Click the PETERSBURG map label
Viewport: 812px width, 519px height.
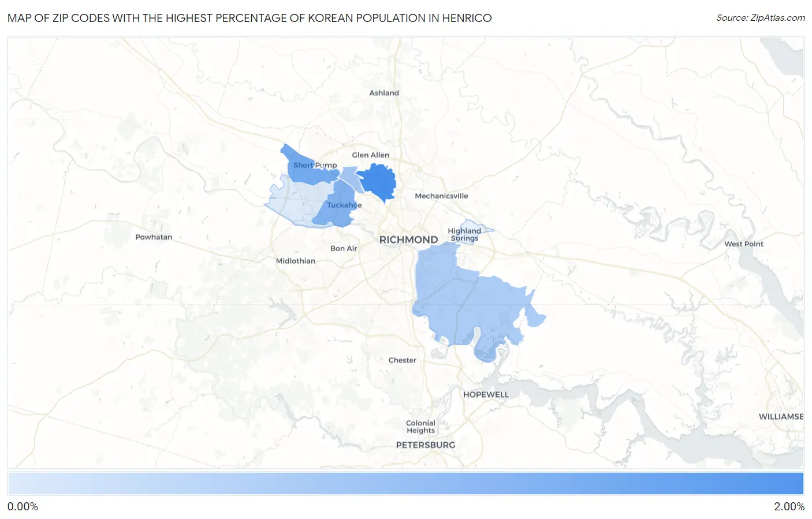click(426, 445)
